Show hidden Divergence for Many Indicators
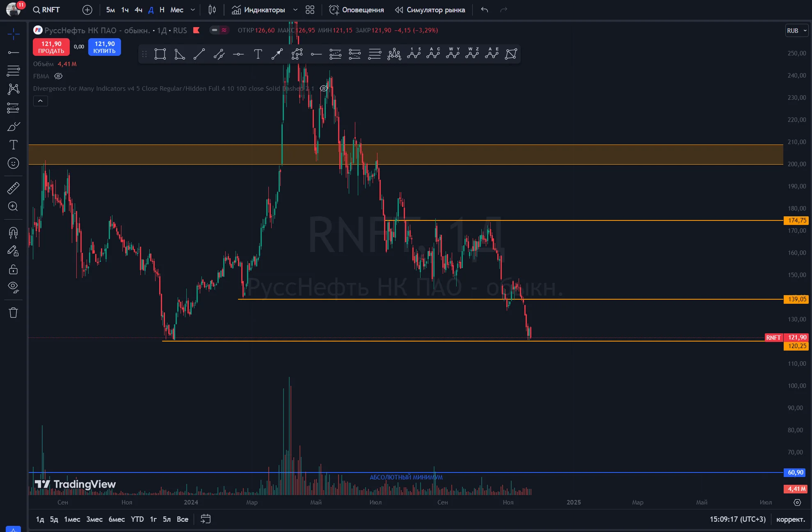This screenshot has width=812, height=532. 324,88
